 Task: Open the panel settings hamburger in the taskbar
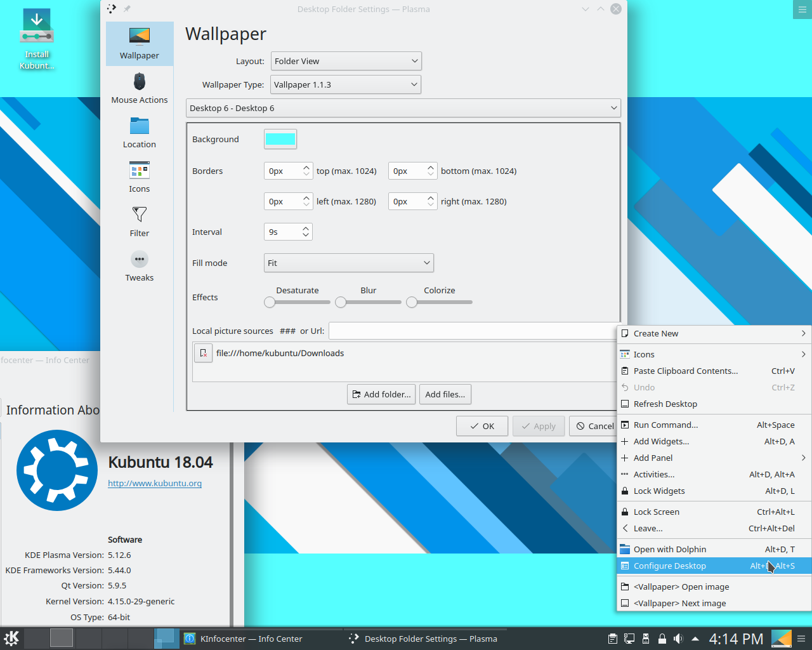(802, 639)
